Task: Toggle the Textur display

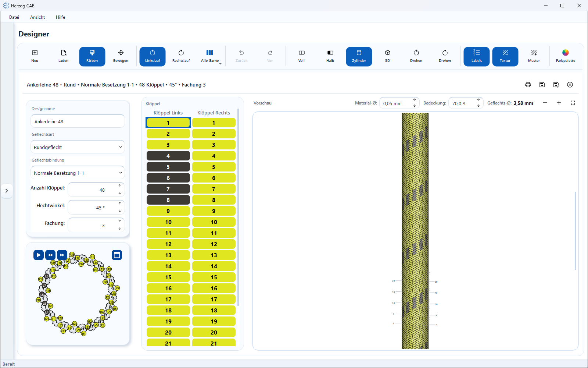Action: click(505, 56)
